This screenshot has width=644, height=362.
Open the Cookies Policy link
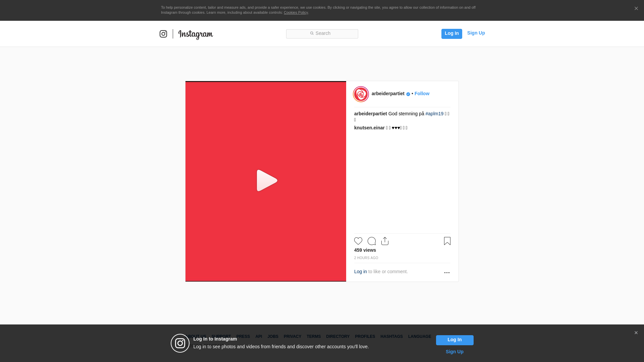point(296,12)
